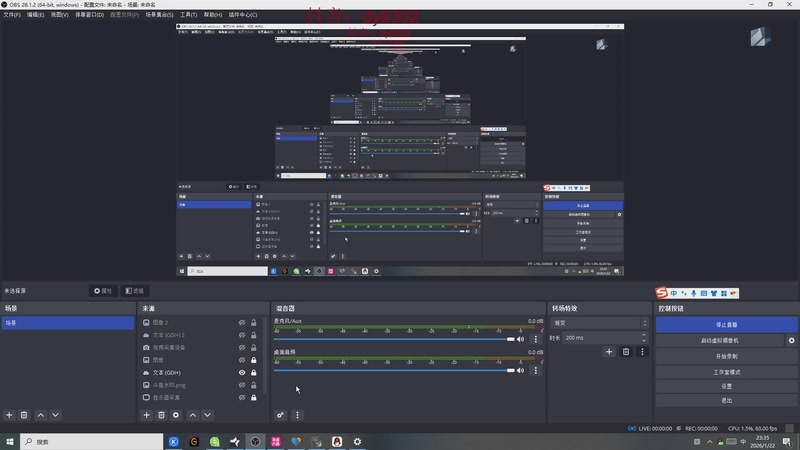Toggle lock on the 图像 2 source
The image size is (800, 450).
(x=254, y=322)
